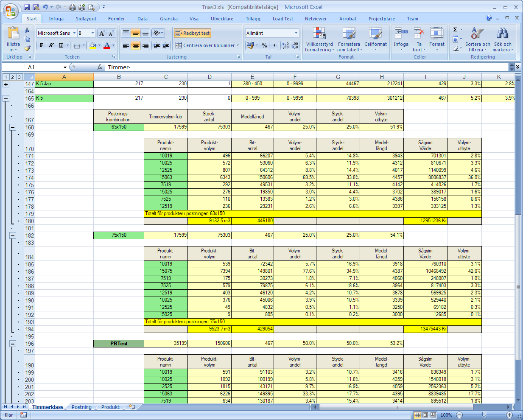The image size is (523, 420).
Task: Collapse the PBTest outline group
Action: [13, 344]
